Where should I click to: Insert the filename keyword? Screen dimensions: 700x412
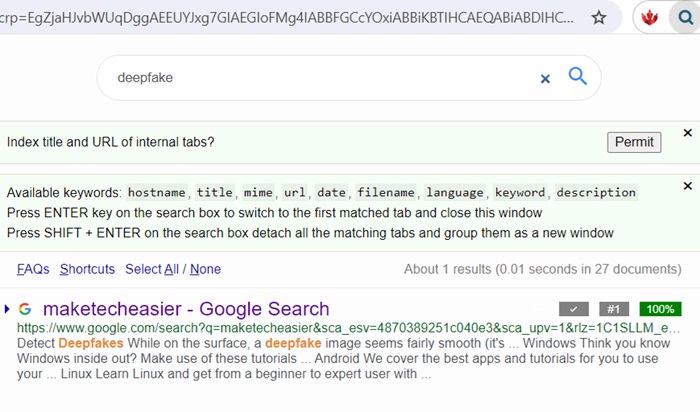(386, 192)
